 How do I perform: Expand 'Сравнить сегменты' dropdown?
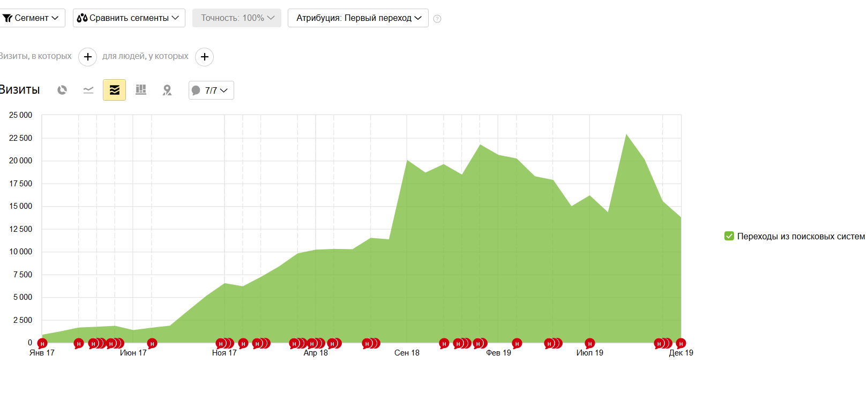[129, 18]
